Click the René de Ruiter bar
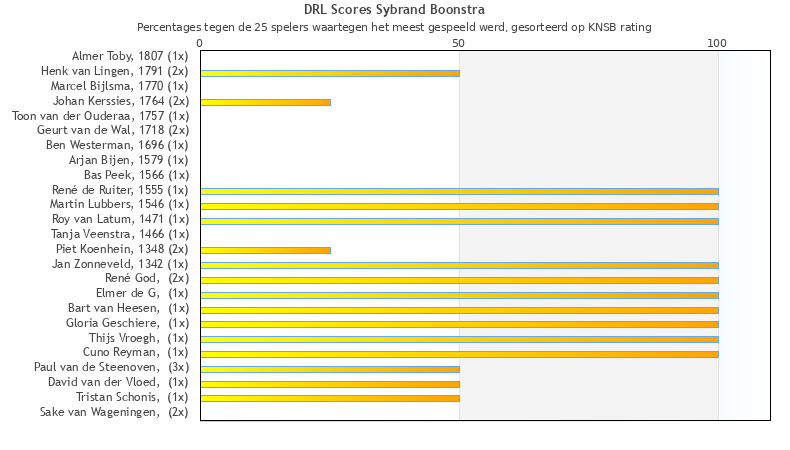 (458, 191)
